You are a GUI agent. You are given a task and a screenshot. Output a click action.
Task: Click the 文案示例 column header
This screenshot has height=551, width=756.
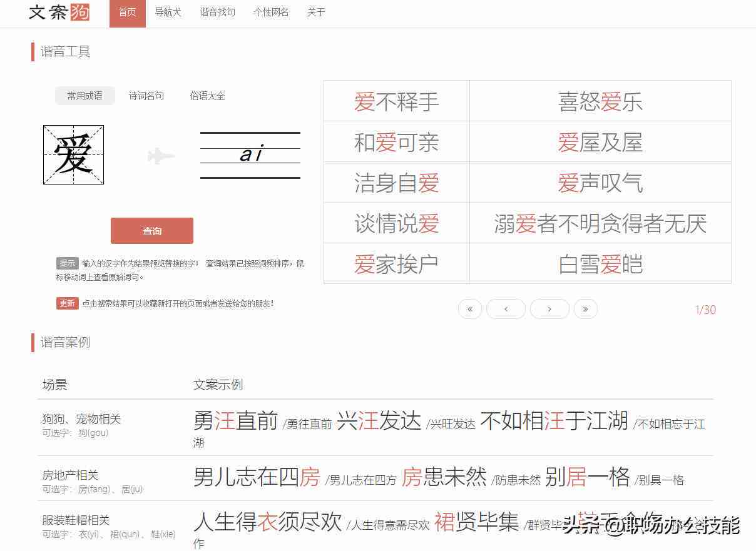[x=218, y=385]
